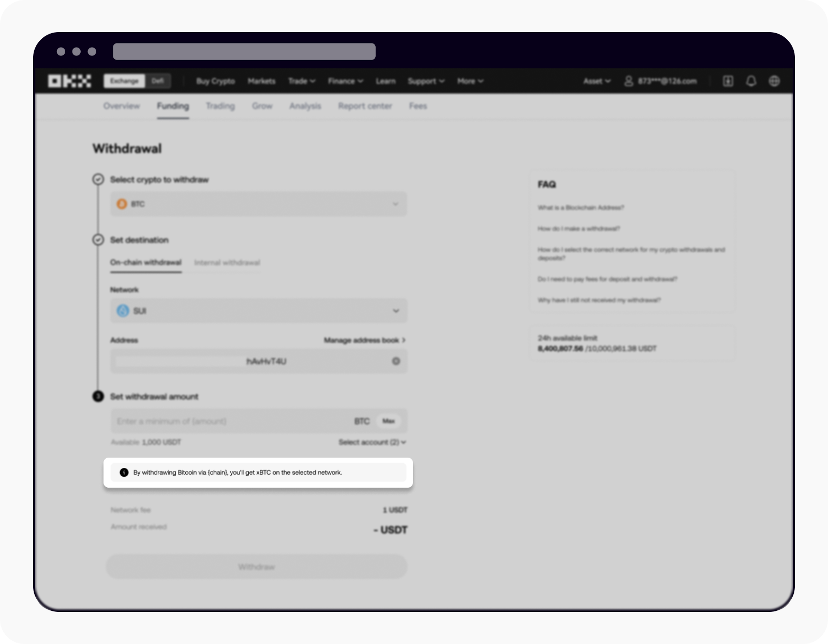Expand the Trade menu
Viewport: 828px width, 644px height.
pyautogui.click(x=302, y=81)
